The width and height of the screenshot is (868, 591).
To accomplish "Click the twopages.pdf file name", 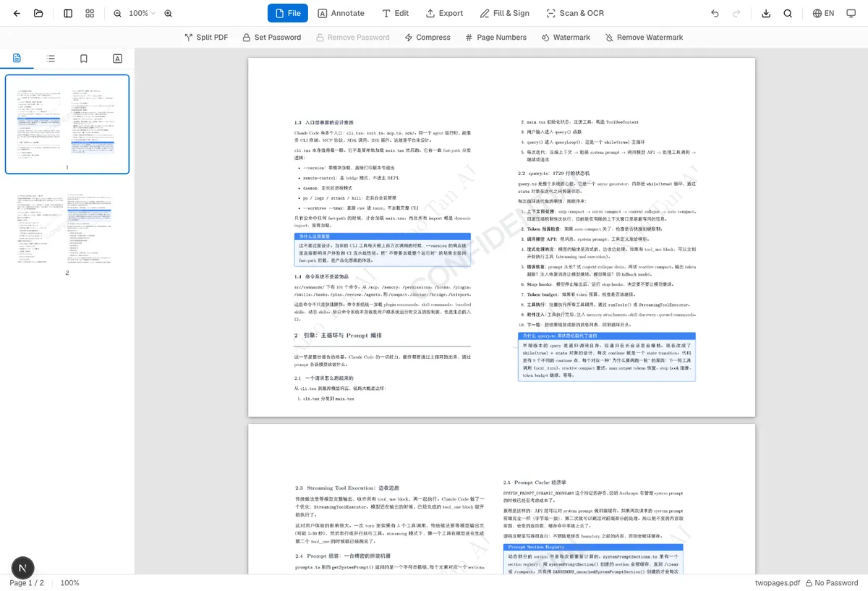I will (777, 583).
